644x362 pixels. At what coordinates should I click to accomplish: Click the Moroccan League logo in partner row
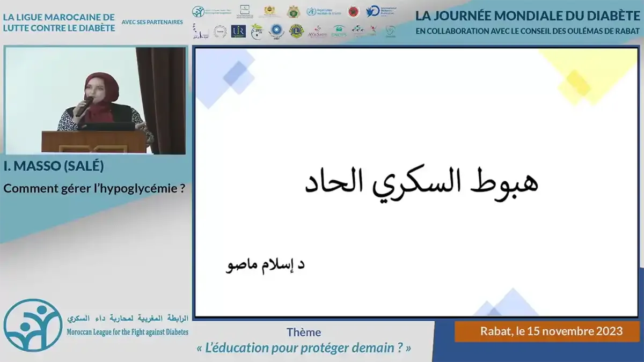[211, 11]
